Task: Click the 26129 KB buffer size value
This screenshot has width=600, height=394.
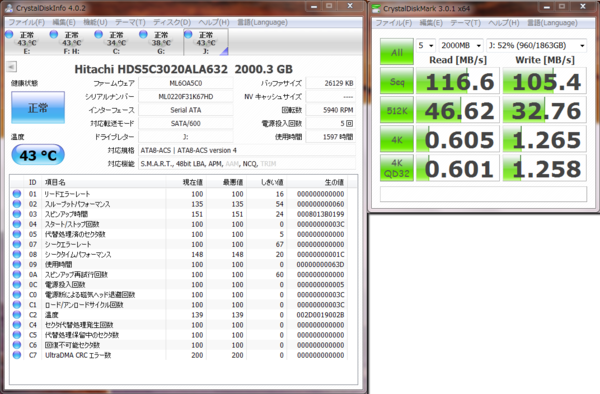Action: (331, 83)
